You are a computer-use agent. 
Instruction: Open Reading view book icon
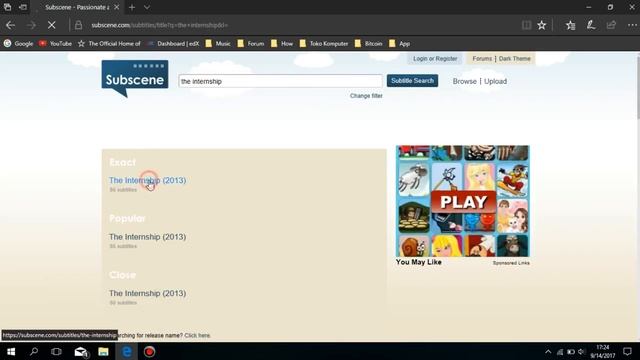(x=526, y=25)
